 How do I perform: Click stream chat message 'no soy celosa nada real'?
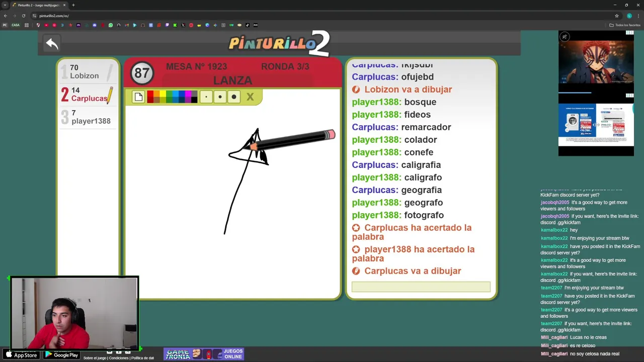click(x=595, y=354)
